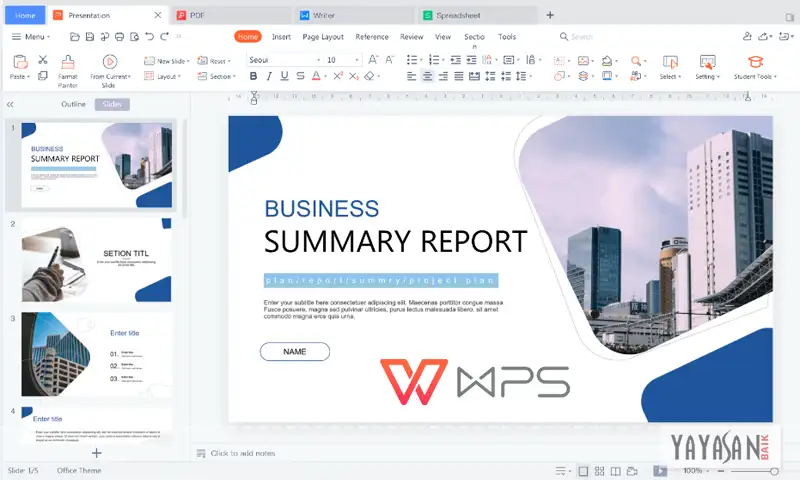Redo the last action
Image resolution: width=800 pixels, height=480 pixels.
[x=164, y=37]
